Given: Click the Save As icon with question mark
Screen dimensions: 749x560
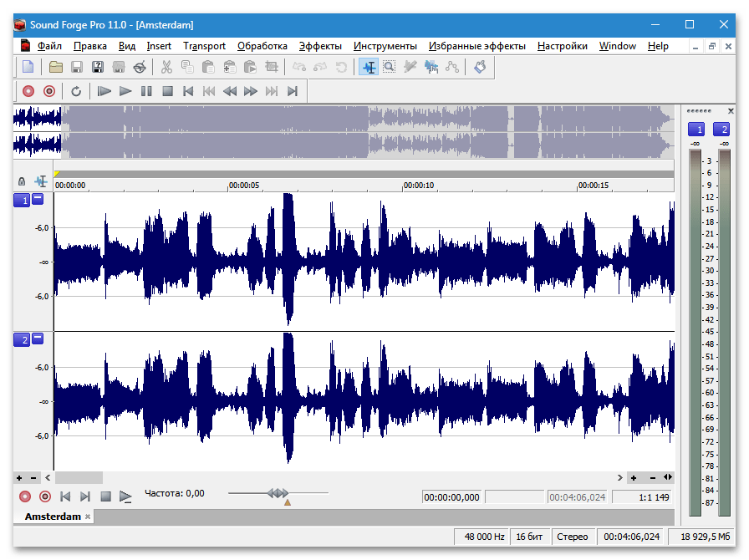Looking at the screenshot, I should (98, 67).
